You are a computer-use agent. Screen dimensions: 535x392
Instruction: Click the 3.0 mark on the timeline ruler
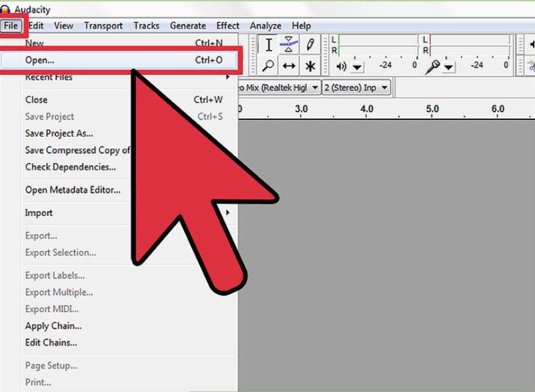click(301, 109)
